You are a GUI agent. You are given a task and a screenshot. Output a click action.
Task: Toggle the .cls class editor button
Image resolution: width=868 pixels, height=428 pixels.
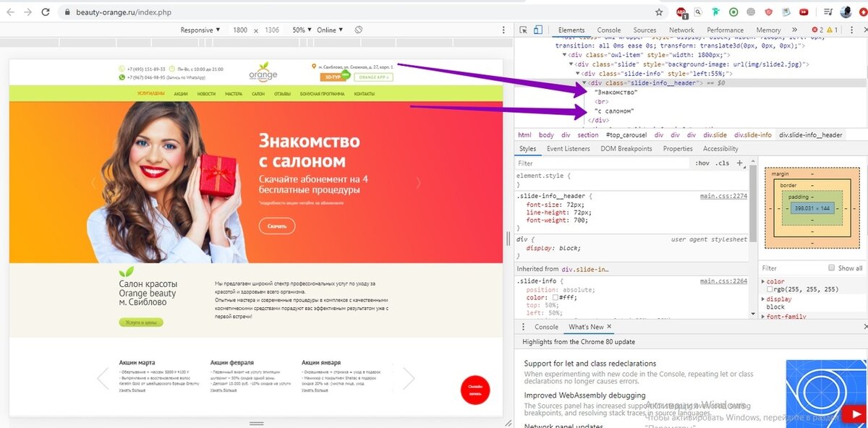click(x=722, y=163)
